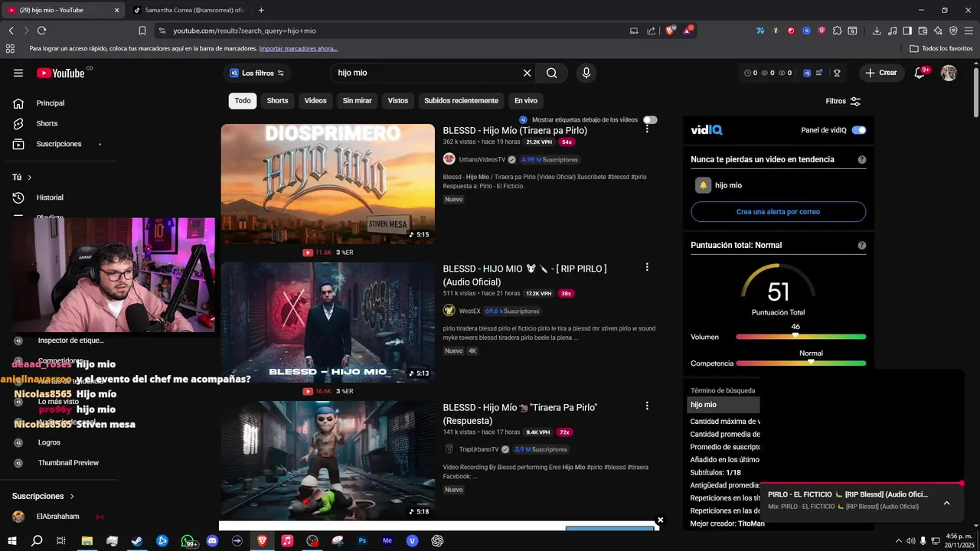Click the Competencia score slider
The height and width of the screenshot is (551, 980).
pos(801,363)
